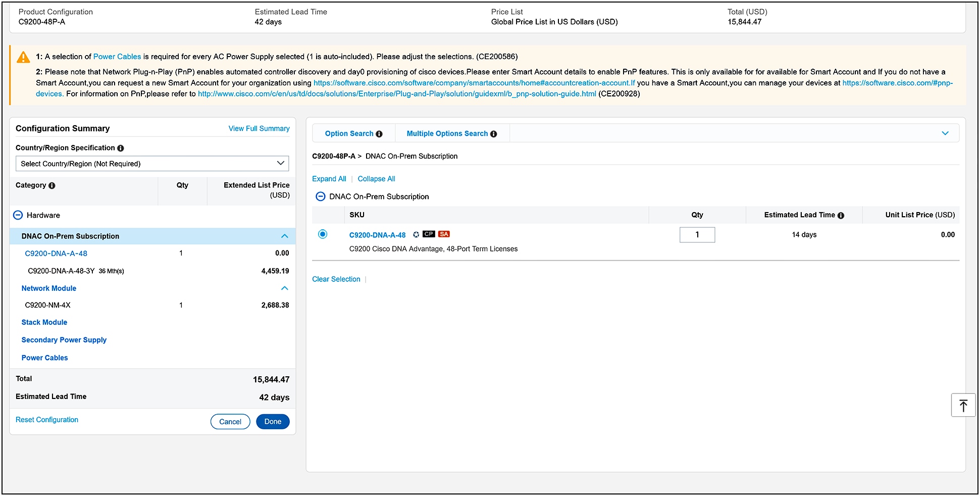980x496 pixels.
Task: Click the Cancel button
Action: (230, 422)
